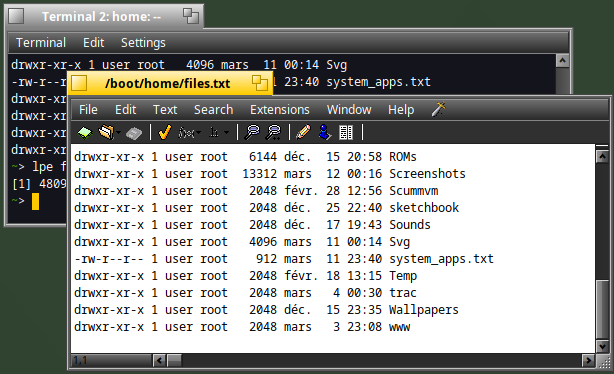This screenshot has width=614, height=374.
Task: Click the Find magnifier icon
Action: [x=252, y=132]
